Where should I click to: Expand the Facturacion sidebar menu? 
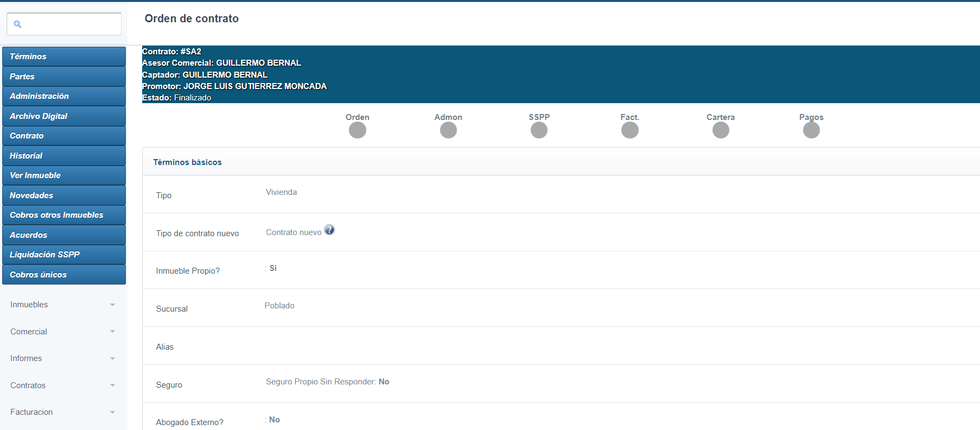coord(63,412)
